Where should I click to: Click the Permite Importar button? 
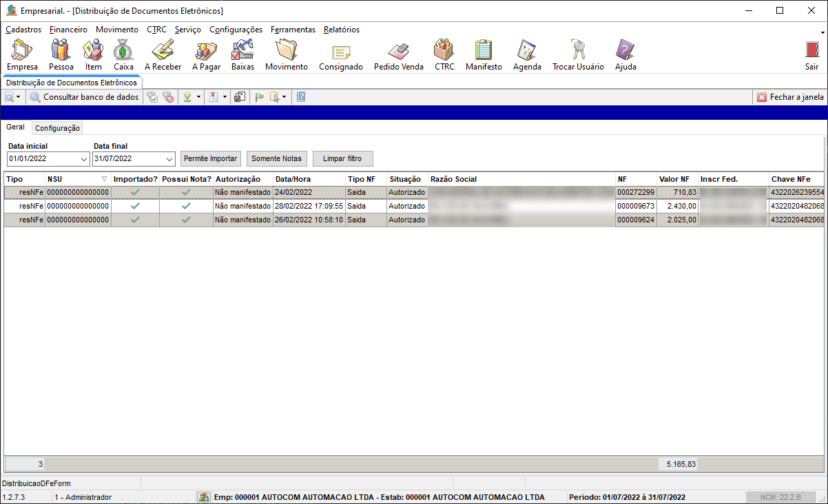click(x=210, y=158)
